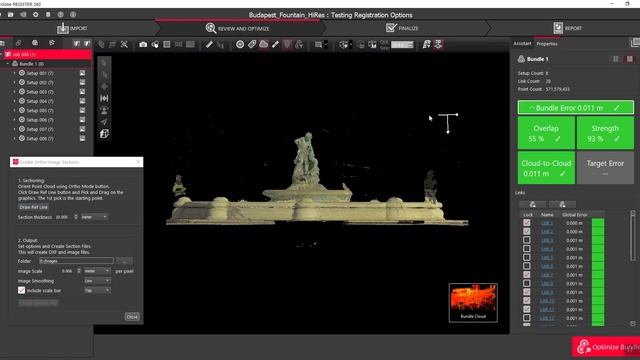Viewport: 640px width, 360px height.
Task: Click the link chain icon above the tree
Action: click(x=19, y=43)
